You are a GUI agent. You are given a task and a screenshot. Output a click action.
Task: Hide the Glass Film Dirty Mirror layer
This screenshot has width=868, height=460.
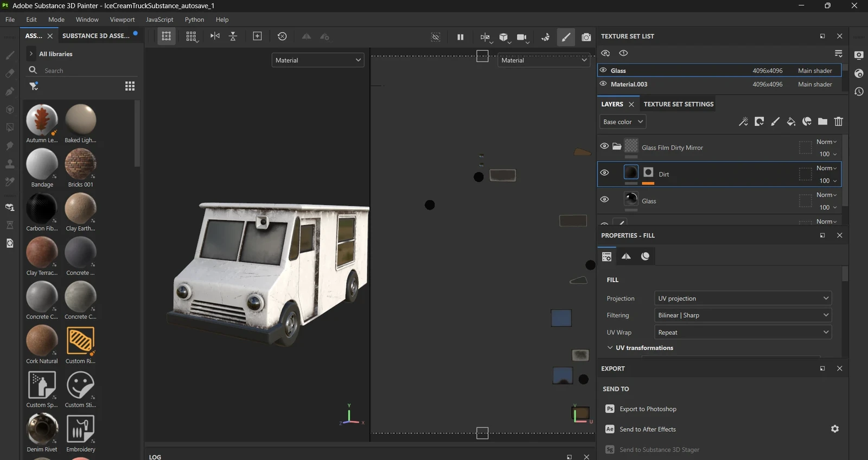click(604, 146)
